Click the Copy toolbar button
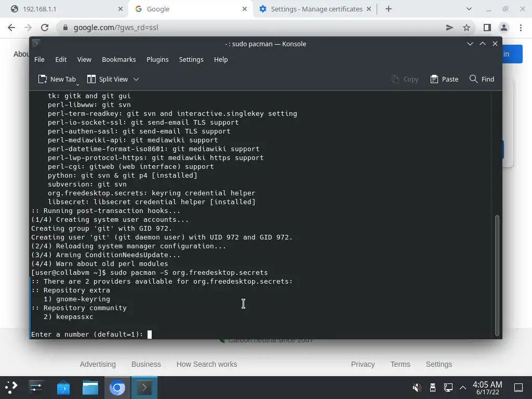 pyautogui.click(x=405, y=79)
